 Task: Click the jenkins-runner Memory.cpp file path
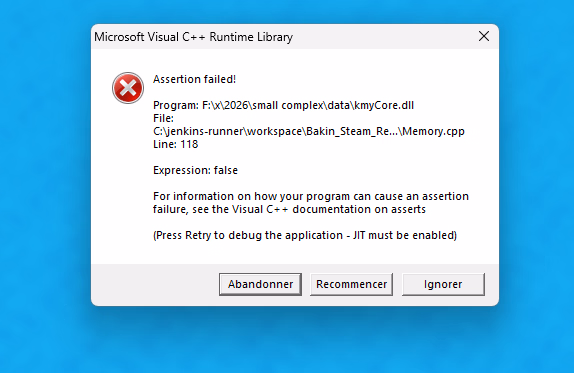309,131
